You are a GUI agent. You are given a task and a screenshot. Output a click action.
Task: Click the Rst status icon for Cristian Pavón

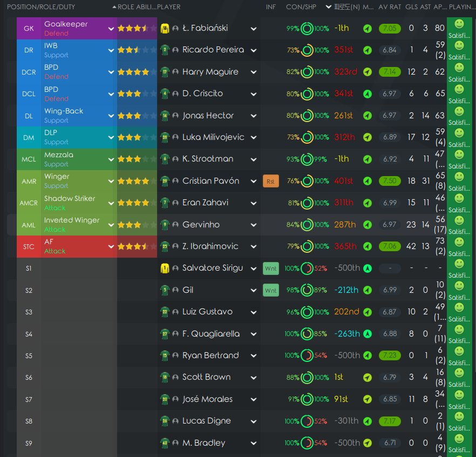coord(270,181)
